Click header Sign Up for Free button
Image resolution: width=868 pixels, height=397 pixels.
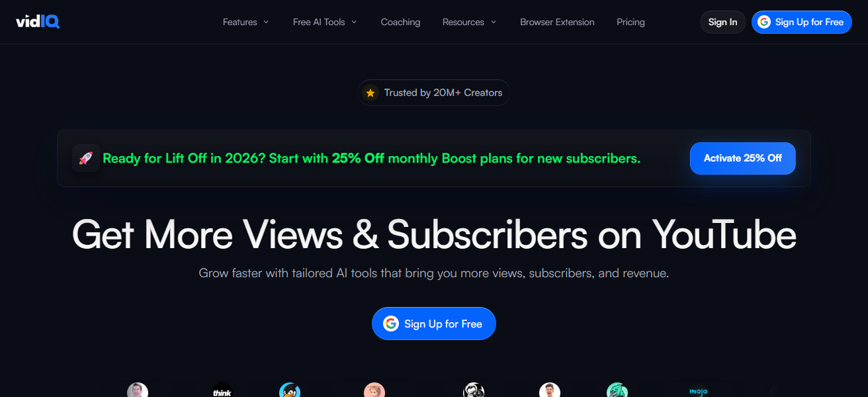point(801,22)
